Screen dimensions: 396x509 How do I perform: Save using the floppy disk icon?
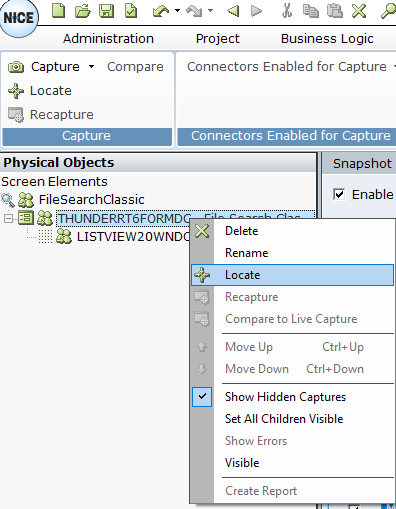point(106,10)
